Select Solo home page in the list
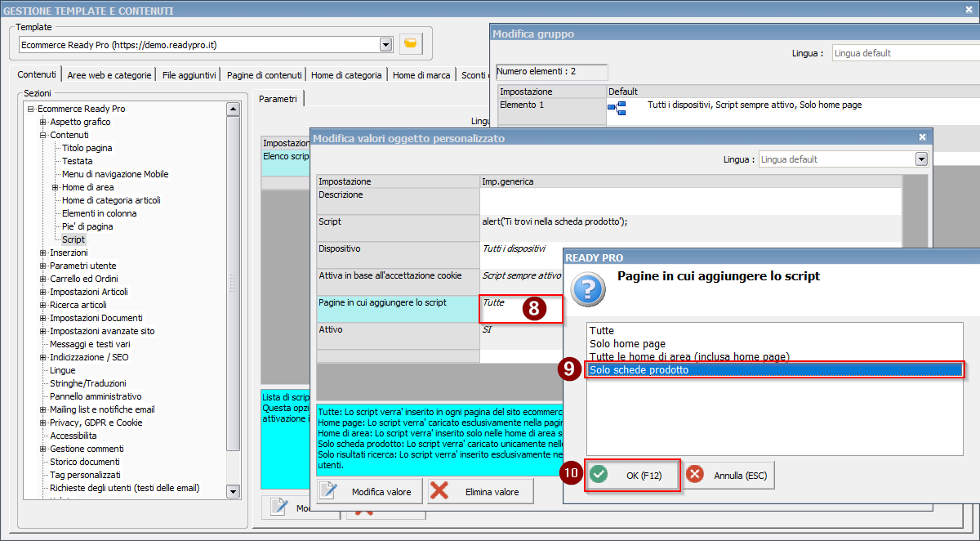This screenshot has width=980, height=541. 627,344
